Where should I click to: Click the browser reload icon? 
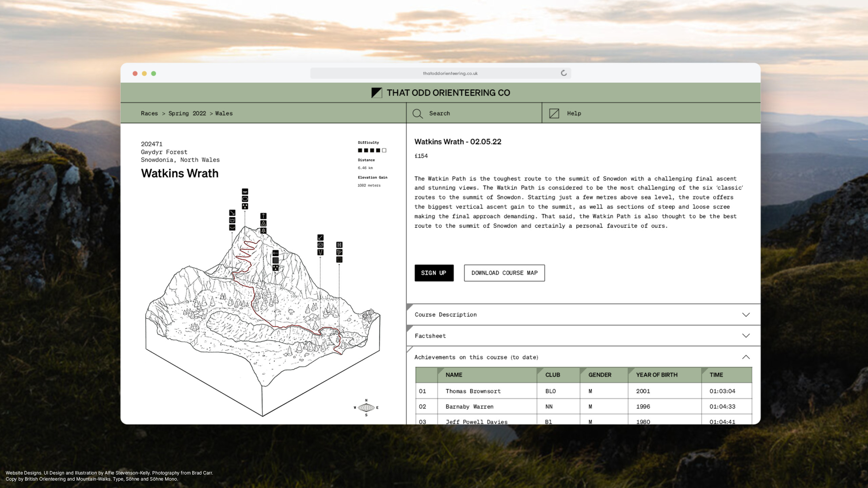[564, 73]
